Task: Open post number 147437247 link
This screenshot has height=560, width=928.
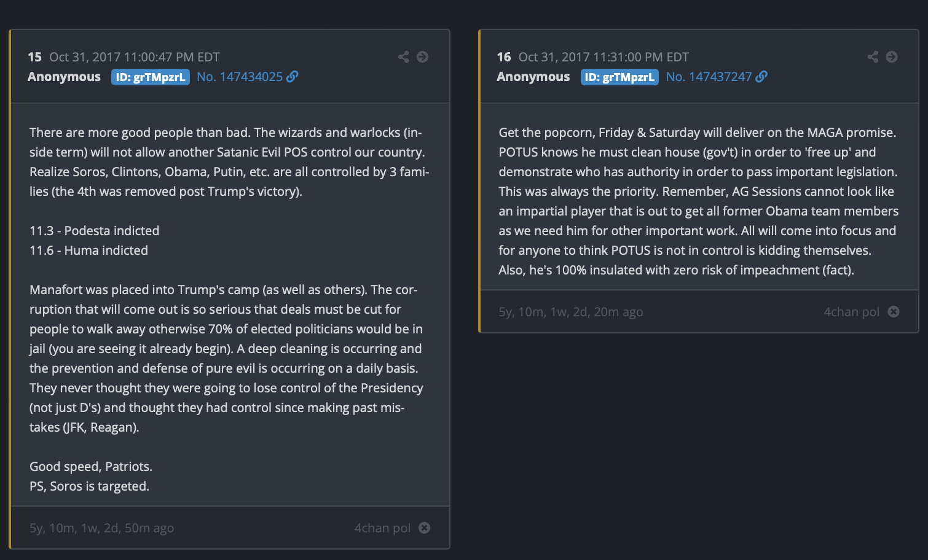Action: [709, 77]
